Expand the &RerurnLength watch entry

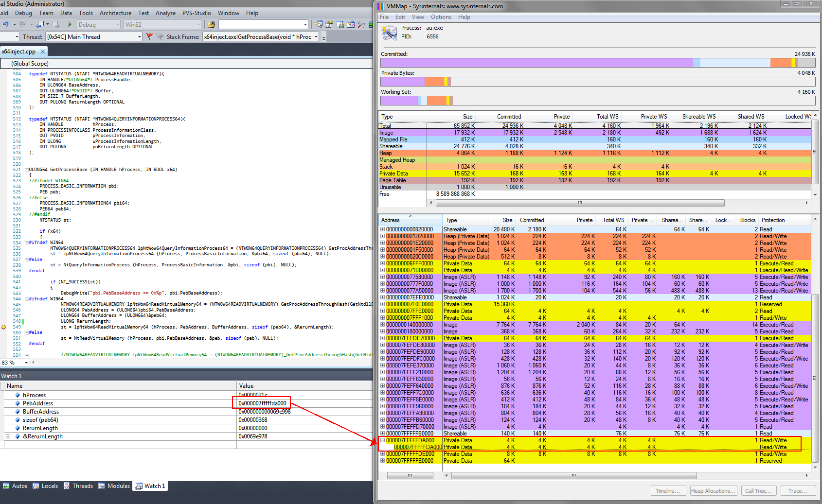[8, 436]
